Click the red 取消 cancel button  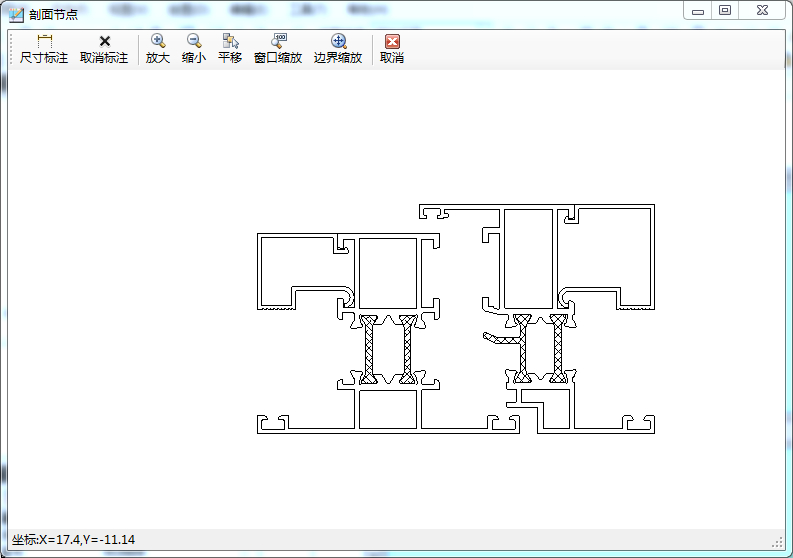click(392, 49)
